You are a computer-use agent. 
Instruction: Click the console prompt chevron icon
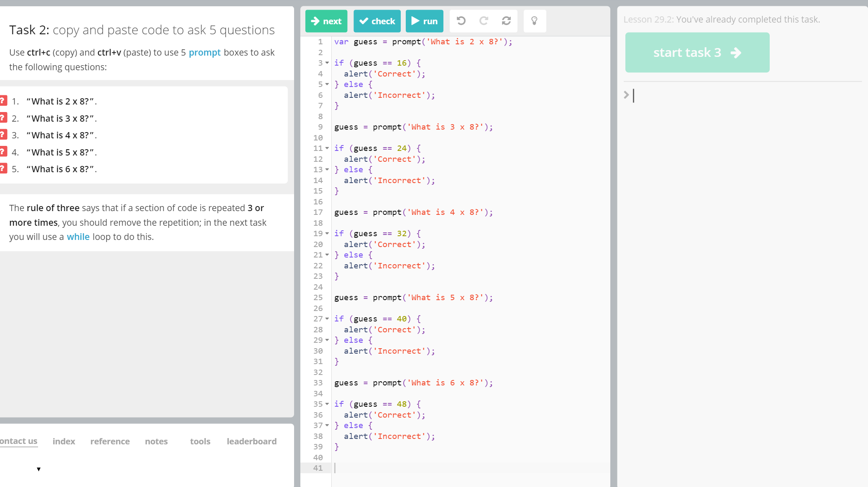(626, 95)
